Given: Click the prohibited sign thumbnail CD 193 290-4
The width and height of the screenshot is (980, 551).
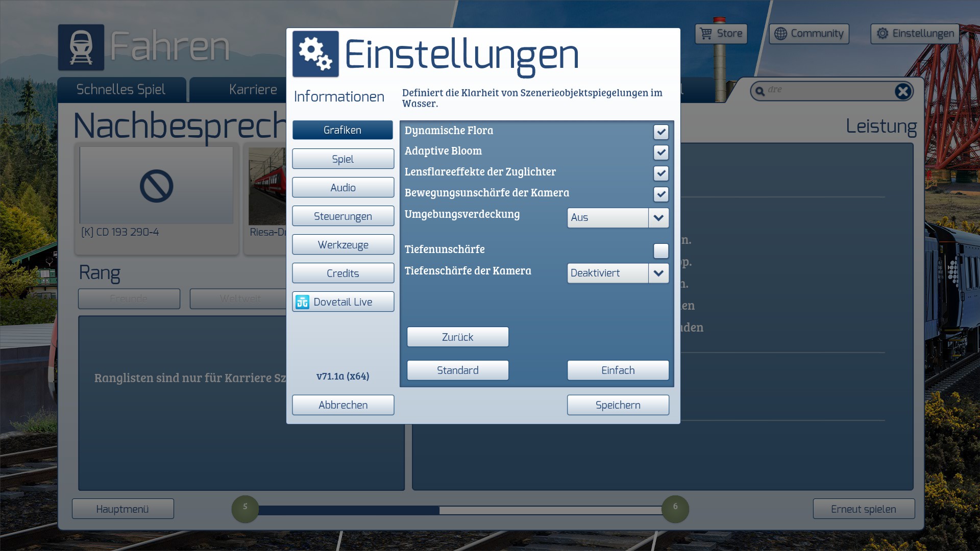Looking at the screenshot, I should click(x=156, y=186).
